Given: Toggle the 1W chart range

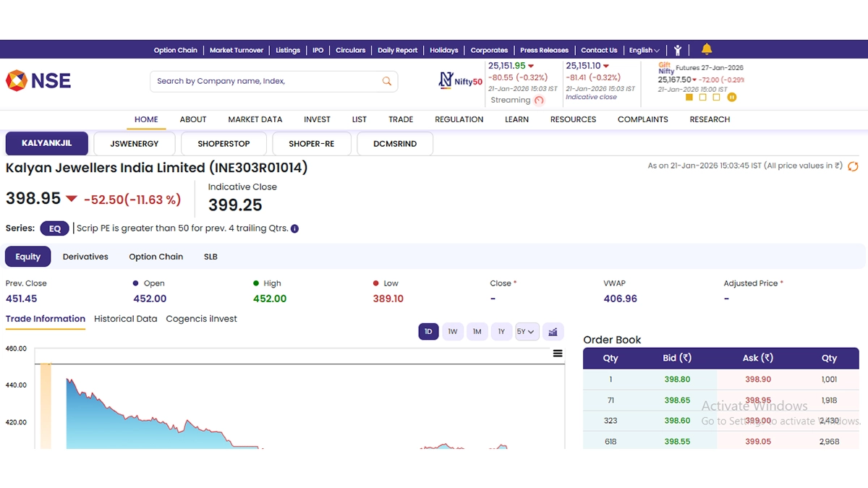Looking at the screenshot, I should coord(453,332).
